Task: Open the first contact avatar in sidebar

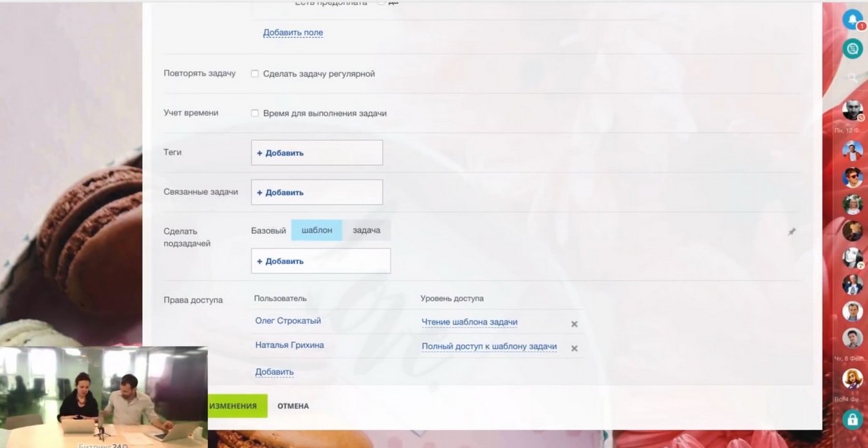Action: point(853,111)
